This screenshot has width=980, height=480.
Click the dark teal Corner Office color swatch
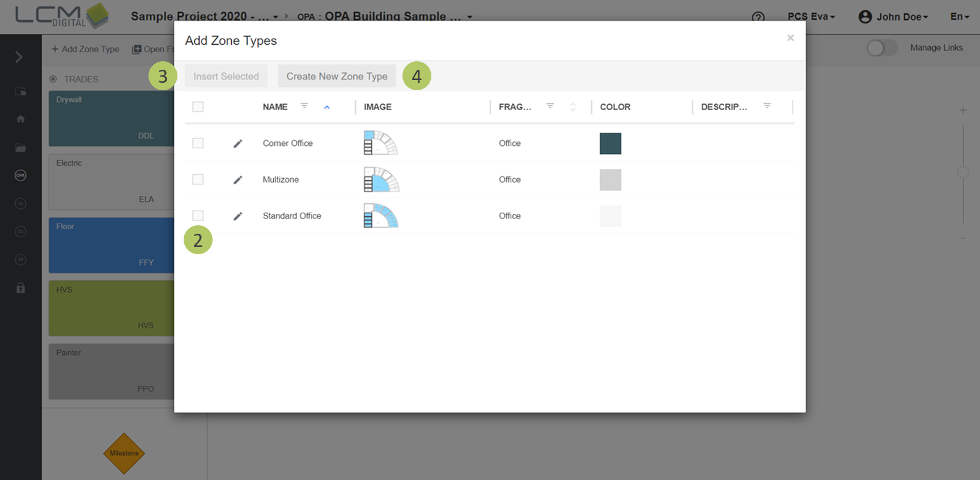610,144
